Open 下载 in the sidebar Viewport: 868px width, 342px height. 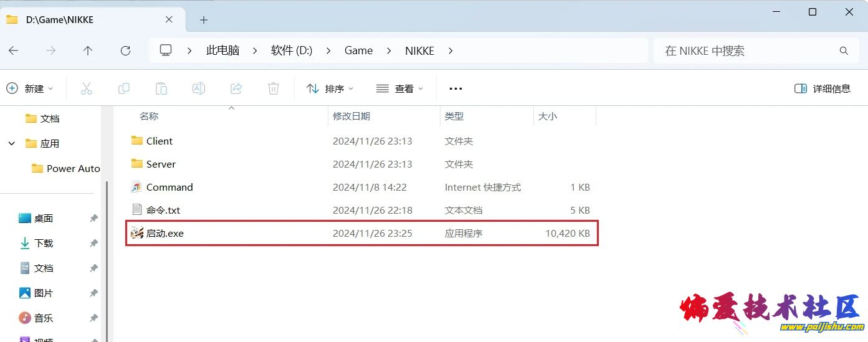click(x=44, y=243)
